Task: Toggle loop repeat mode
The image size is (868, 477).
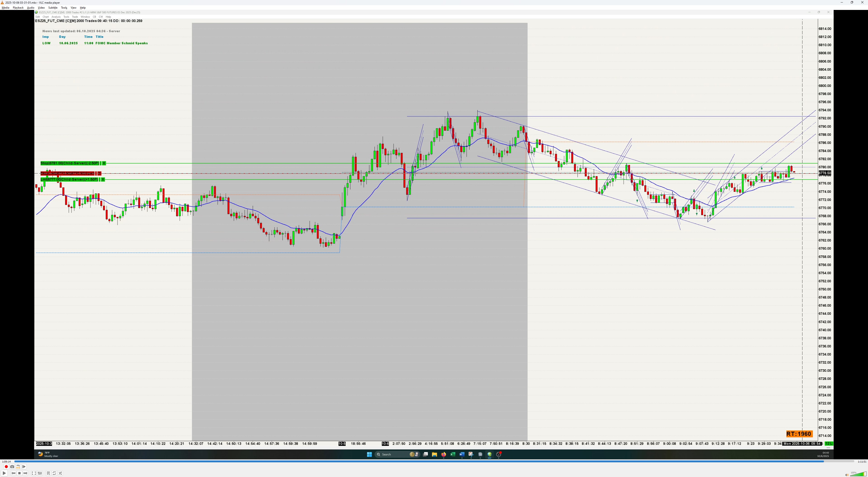Action: click(54, 473)
